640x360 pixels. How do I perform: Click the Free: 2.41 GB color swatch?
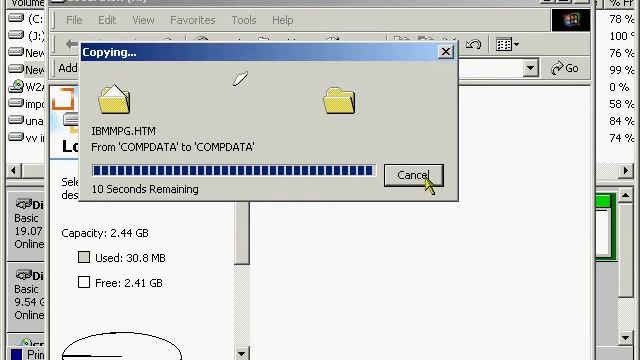(84, 282)
